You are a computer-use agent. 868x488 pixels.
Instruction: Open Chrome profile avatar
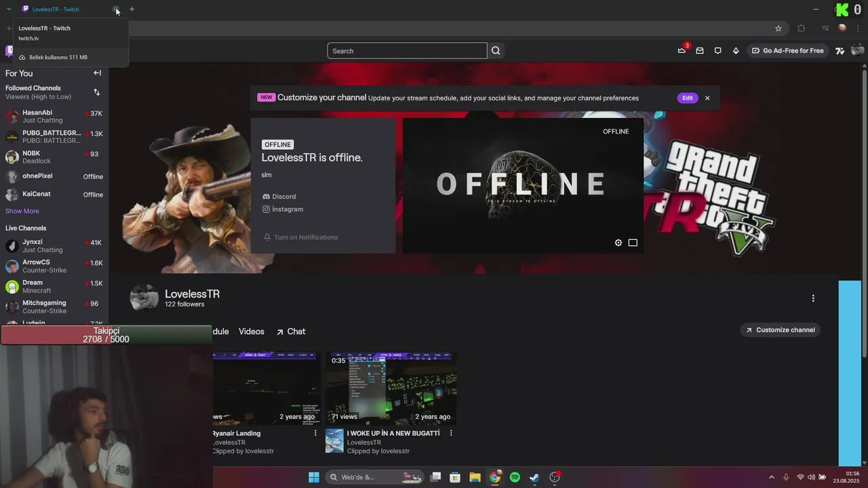pyautogui.click(x=842, y=28)
